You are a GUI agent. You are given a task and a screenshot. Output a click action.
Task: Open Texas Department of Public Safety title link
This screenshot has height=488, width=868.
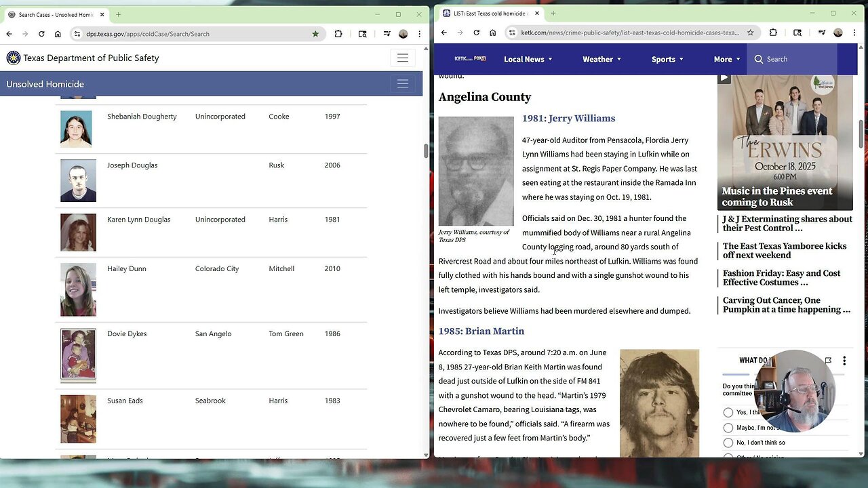pyautogui.click(x=91, y=58)
